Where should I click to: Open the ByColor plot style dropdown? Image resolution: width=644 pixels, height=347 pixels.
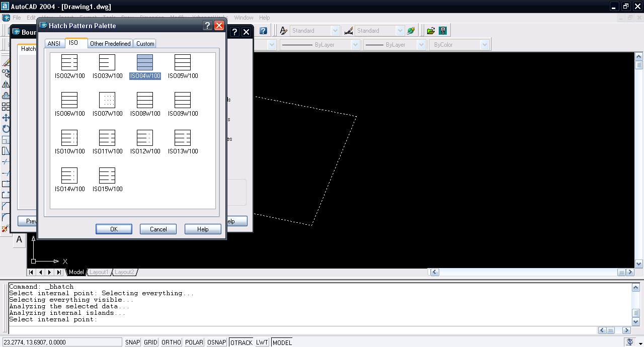point(485,45)
